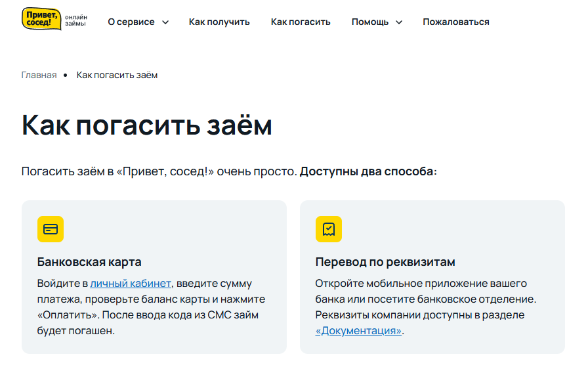Expand the «Помощь» chevron arrow

coord(399,22)
